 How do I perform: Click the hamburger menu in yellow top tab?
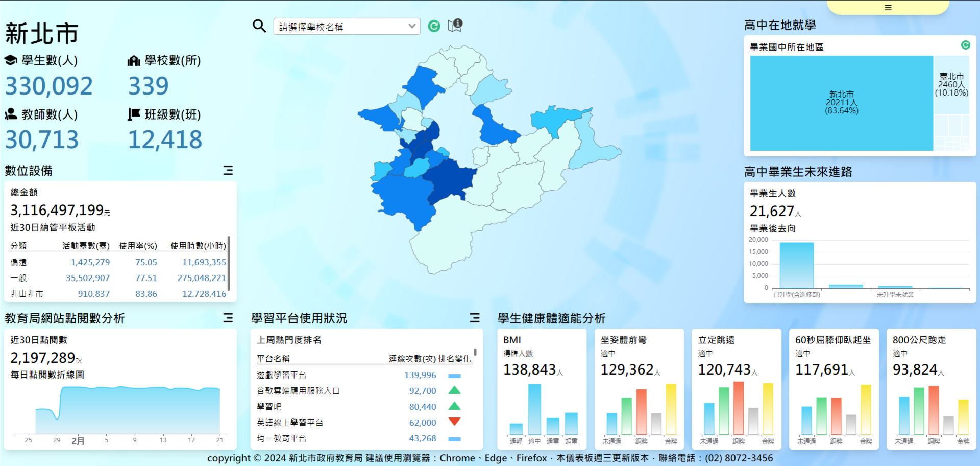pyautogui.click(x=888, y=8)
